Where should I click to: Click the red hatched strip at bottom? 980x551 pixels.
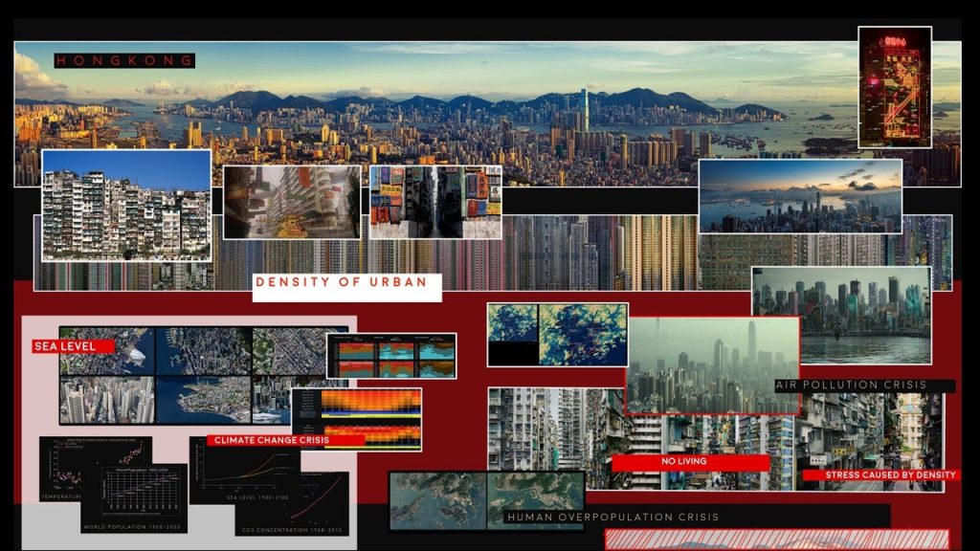(x=776, y=540)
